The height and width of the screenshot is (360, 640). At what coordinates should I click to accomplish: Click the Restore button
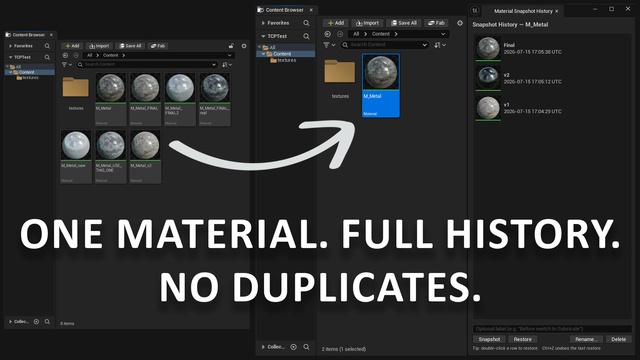coord(522,339)
